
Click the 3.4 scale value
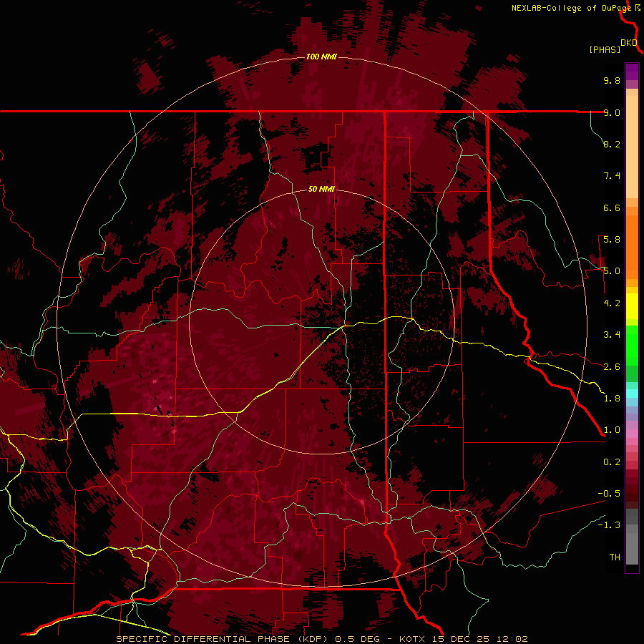coord(612,335)
